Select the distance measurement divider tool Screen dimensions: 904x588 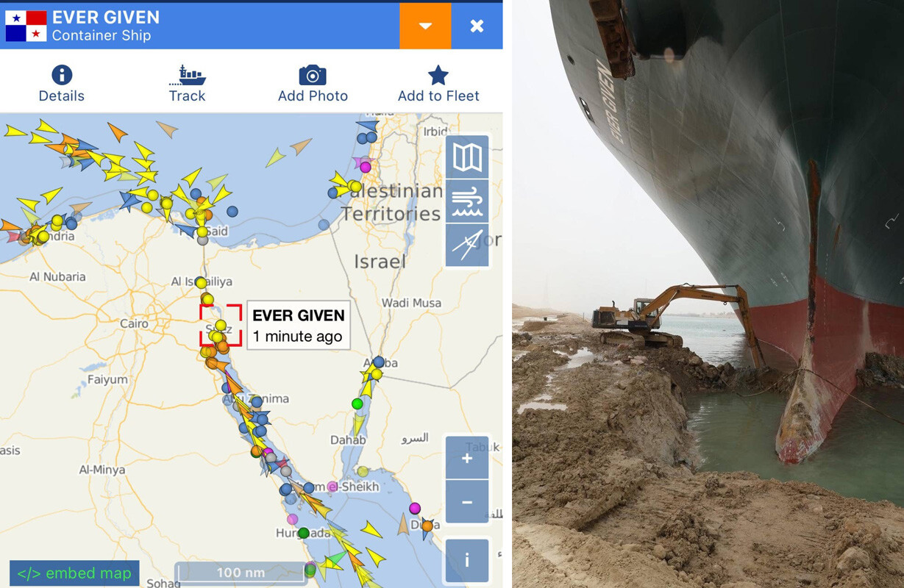467,245
